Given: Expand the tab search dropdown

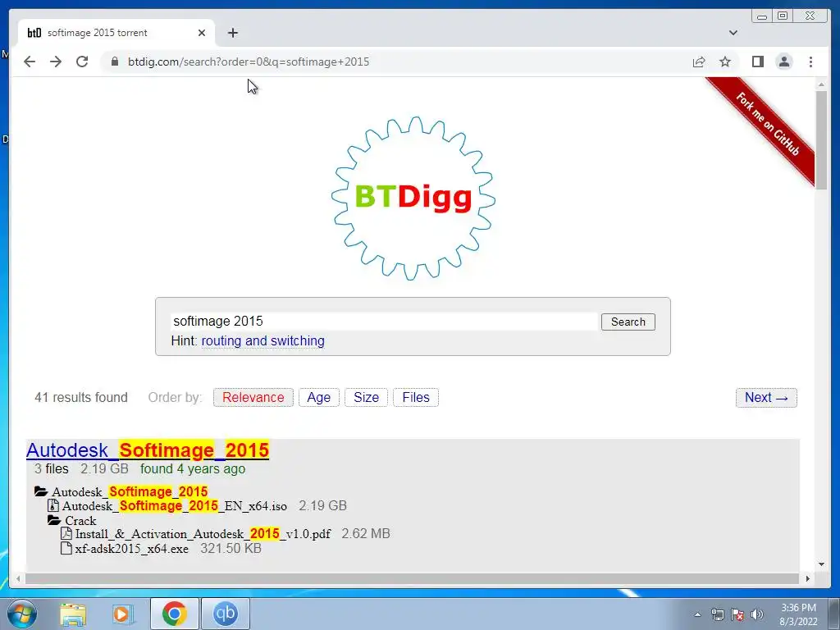Looking at the screenshot, I should (733, 33).
